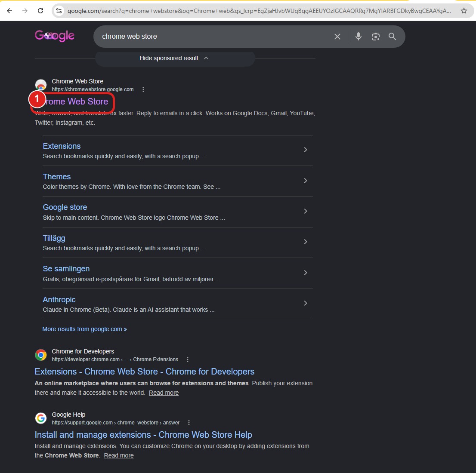Image resolution: width=476 pixels, height=473 pixels.
Task: Reload the page with refresh icon
Action: [40, 11]
